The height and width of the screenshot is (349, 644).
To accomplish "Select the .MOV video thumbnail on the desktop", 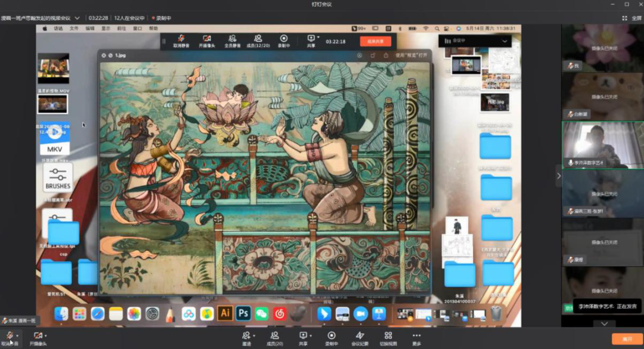I will 54,68.
